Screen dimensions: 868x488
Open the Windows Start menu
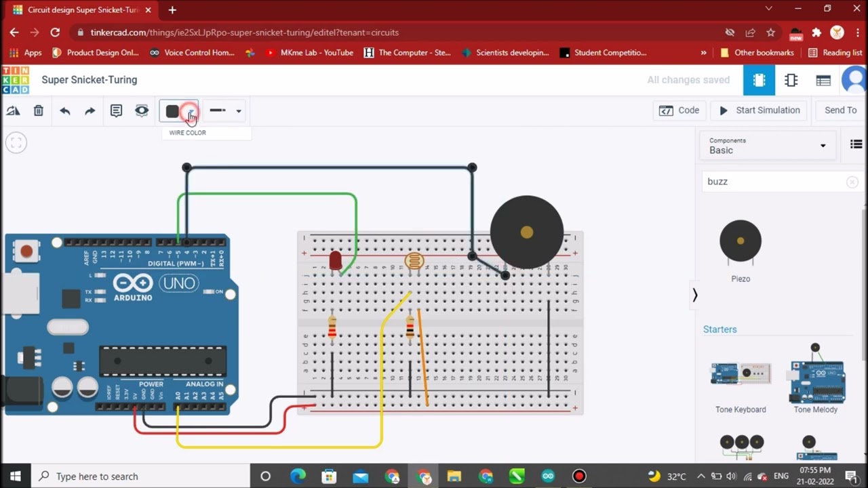[16, 476]
